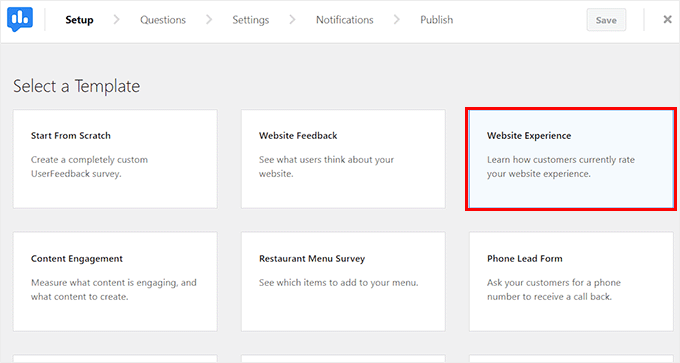Viewport: 680px width, 363px height.
Task: Select the Content Engagement template
Action: (115, 281)
